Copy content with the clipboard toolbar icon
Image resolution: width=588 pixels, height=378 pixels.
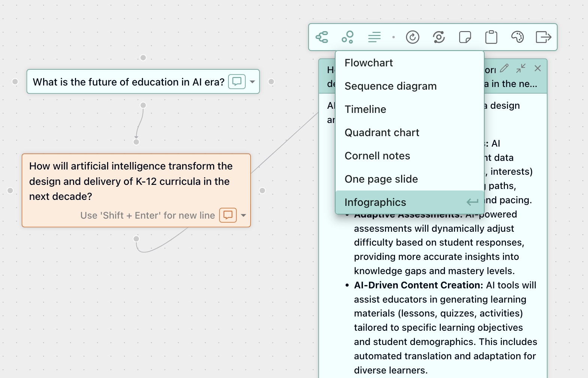[491, 37]
